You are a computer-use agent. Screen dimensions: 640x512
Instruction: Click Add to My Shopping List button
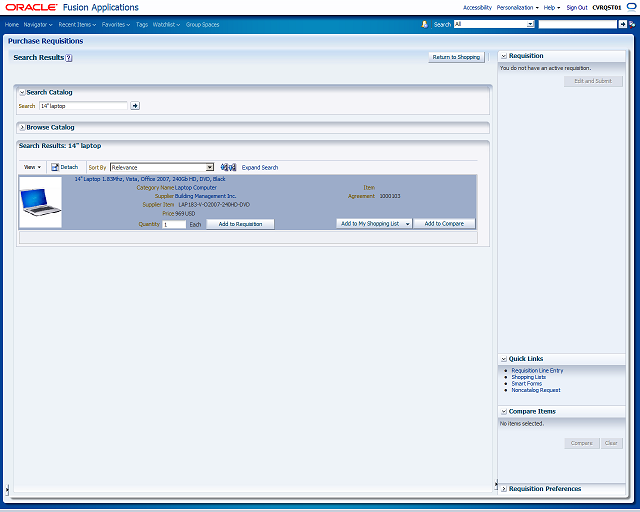(370, 223)
